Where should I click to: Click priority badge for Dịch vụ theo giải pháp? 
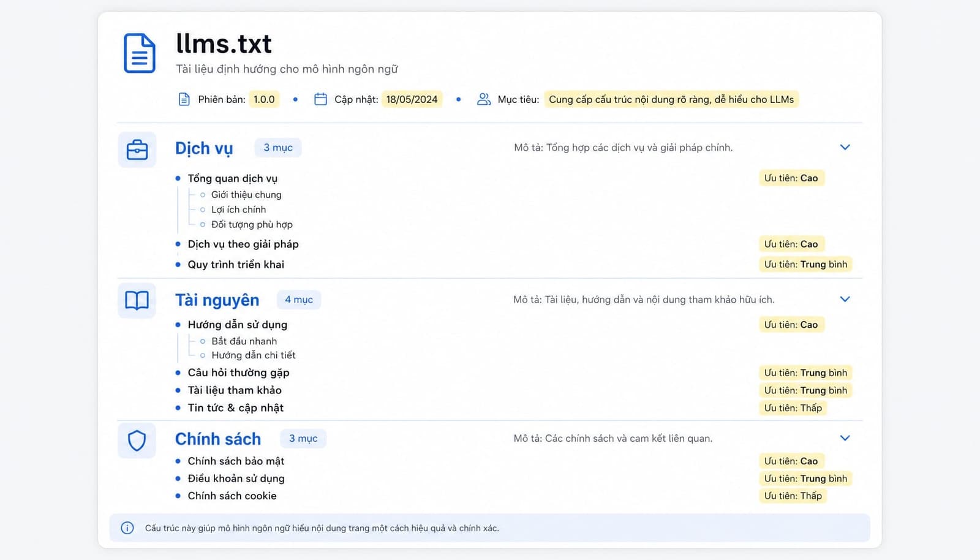(791, 244)
